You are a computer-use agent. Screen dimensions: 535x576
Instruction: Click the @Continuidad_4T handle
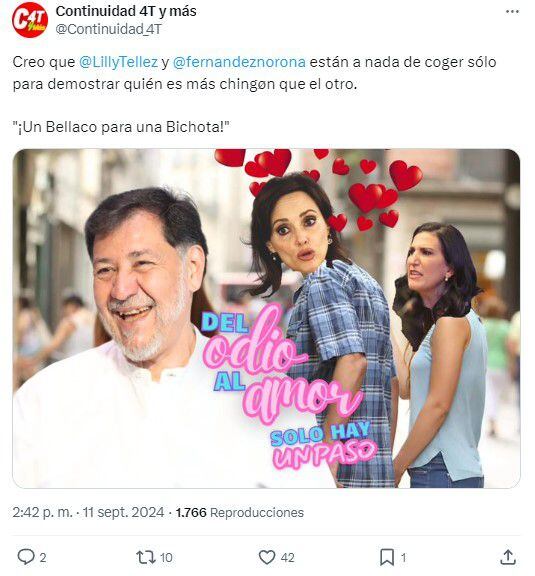click(x=108, y=29)
